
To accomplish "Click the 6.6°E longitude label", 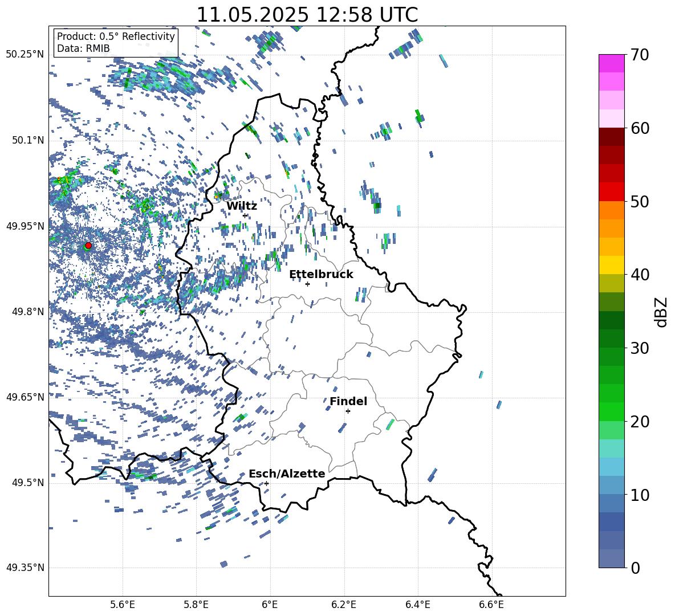I will (x=491, y=605).
